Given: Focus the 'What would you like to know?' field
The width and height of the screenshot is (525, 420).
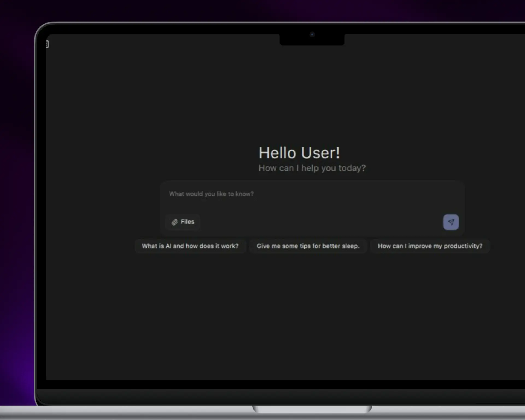Looking at the screenshot, I should pyautogui.click(x=211, y=194).
